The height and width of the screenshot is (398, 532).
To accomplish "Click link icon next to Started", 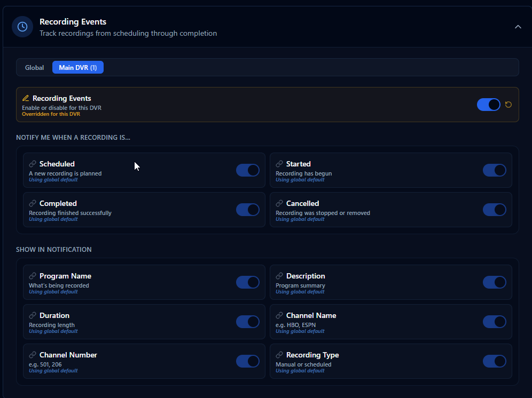I will pos(279,164).
